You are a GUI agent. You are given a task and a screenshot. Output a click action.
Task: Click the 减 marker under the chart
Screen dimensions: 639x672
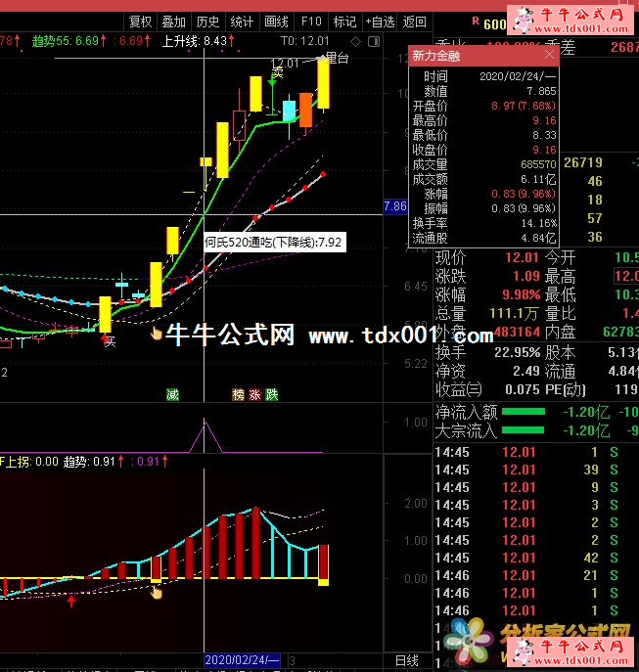[x=172, y=394]
